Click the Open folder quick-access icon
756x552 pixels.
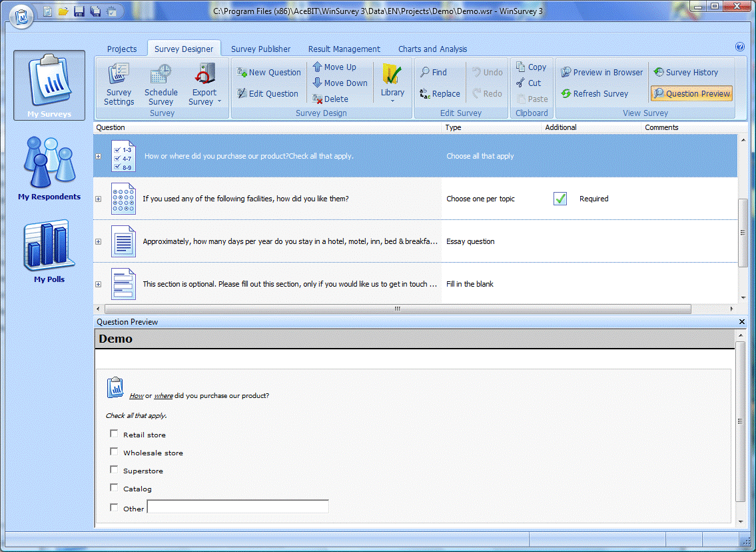coord(63,11)
